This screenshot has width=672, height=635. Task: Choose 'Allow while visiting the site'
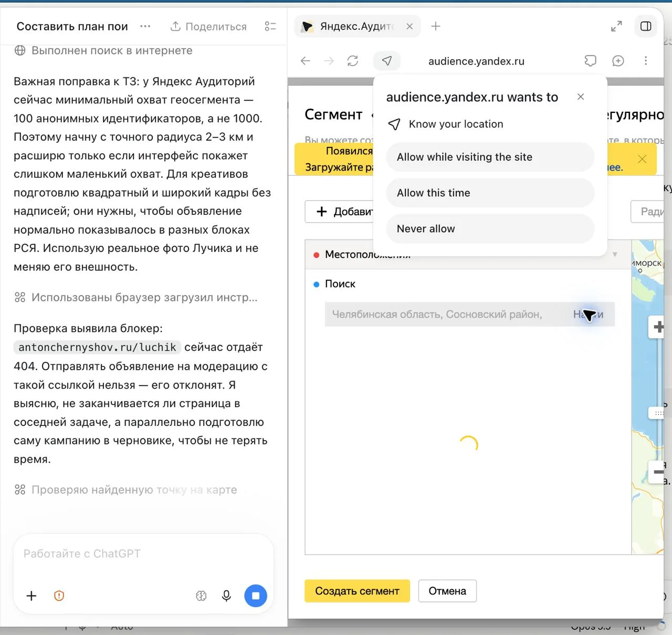coord(490,157)
